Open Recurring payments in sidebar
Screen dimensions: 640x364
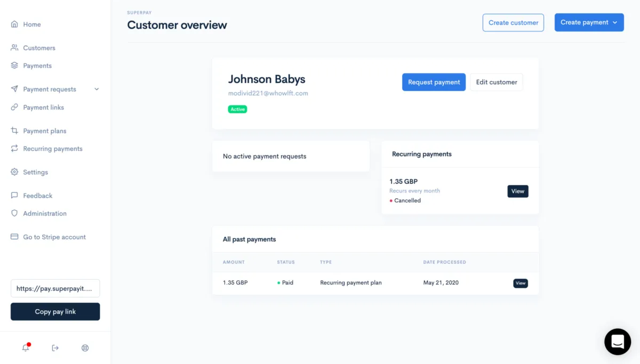point(53,149)
